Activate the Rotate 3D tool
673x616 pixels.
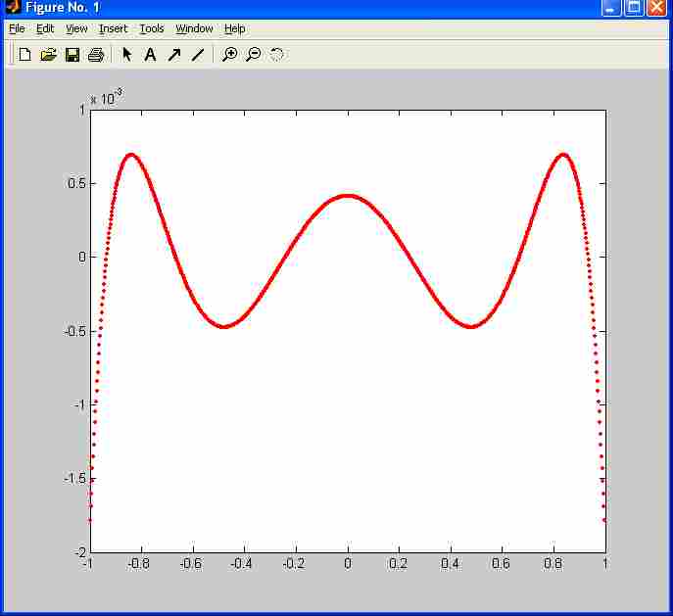277,55
